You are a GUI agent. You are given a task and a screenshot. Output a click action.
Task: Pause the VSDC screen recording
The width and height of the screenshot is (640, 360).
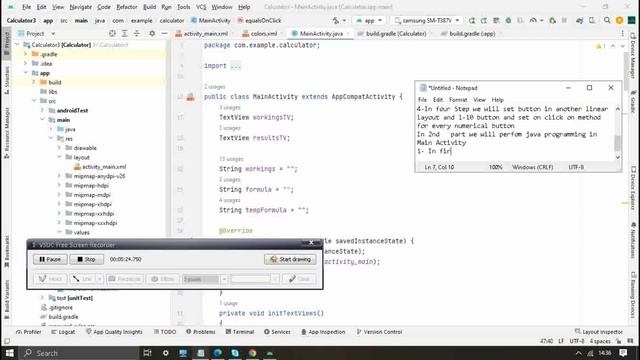(x=50, y=259)
